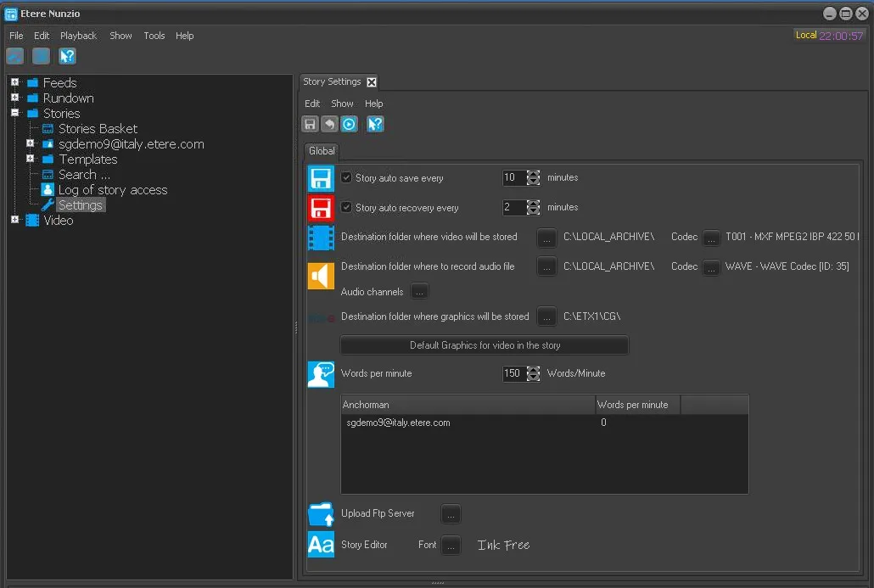874x588 pixels.
Task: Click the undo arrow icon in Story Settings toolbar
Action: [329, 125]
